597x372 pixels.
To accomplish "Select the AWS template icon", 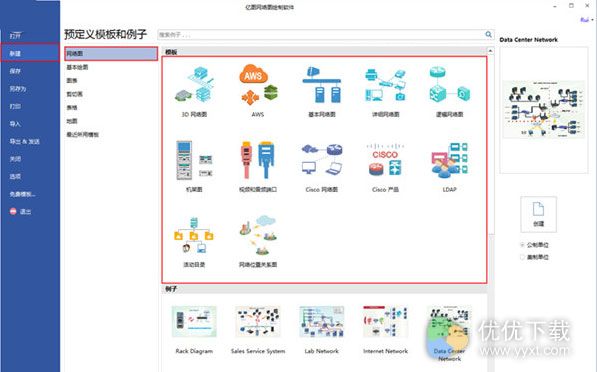I will pos(258,85).
